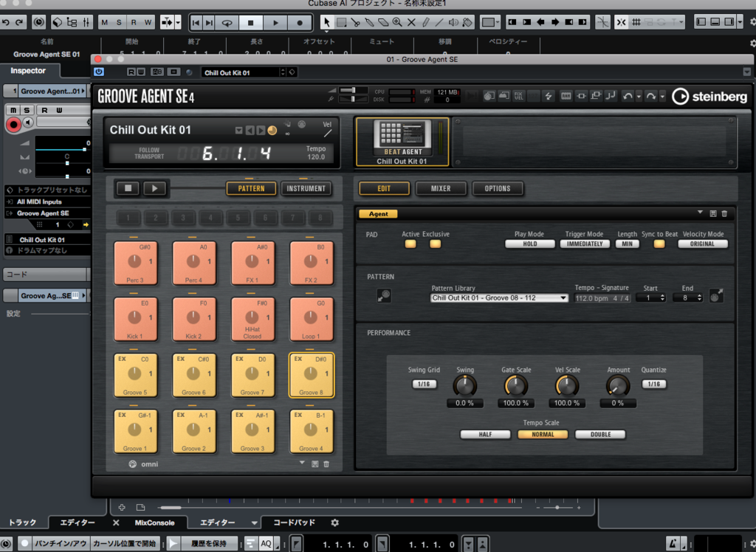756x552 pixels.
Task: Toggle the pad Exclusive indicator
Action: click(x=435, y=244)
